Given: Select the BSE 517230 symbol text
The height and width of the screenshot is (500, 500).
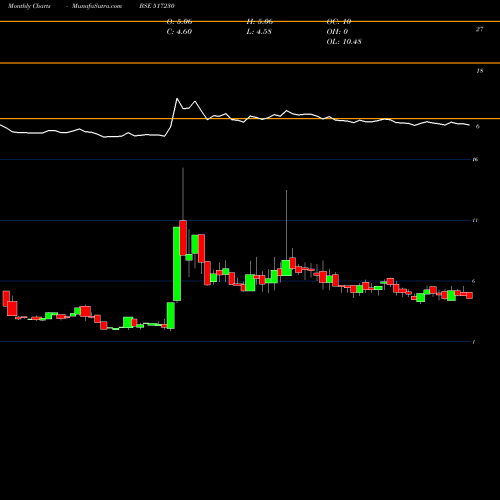Looking at the screenshot, I should click(x=157, y=6).
